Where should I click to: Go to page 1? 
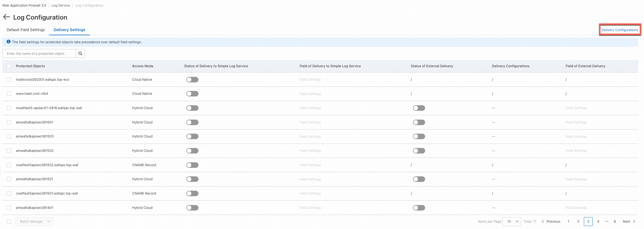coord(568,222)
